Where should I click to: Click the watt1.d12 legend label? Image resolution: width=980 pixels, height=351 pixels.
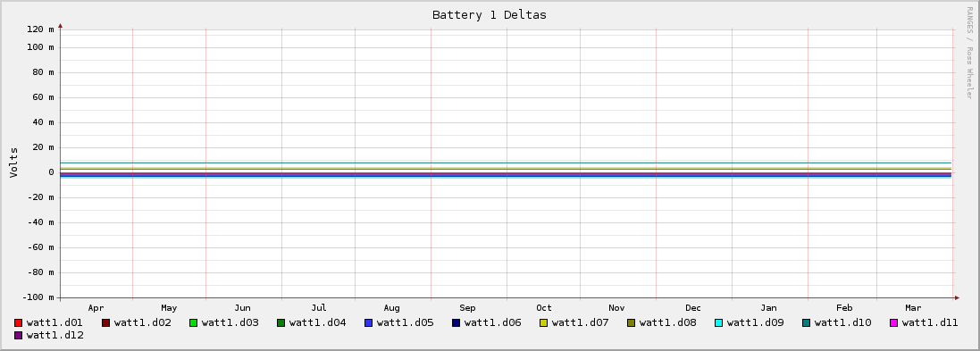(55, 336)
